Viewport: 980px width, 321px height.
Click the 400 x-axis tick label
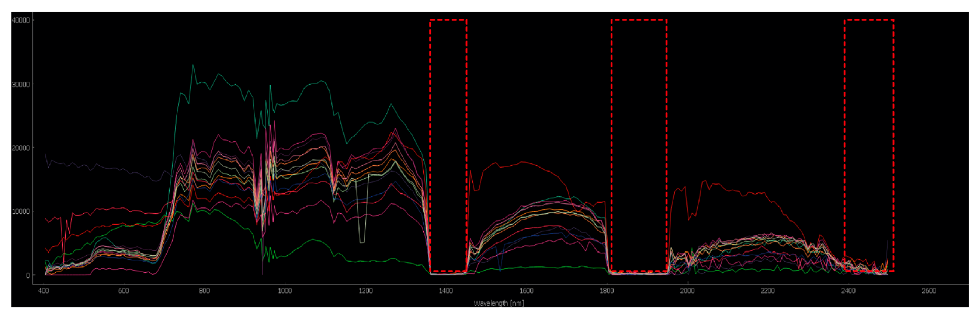(44, 291)
